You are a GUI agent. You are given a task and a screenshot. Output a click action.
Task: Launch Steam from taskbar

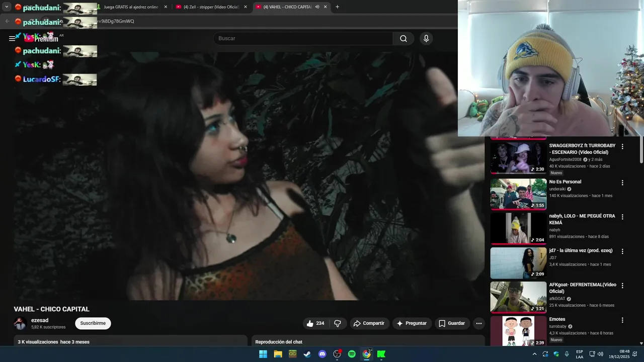(x=307, y=354)
